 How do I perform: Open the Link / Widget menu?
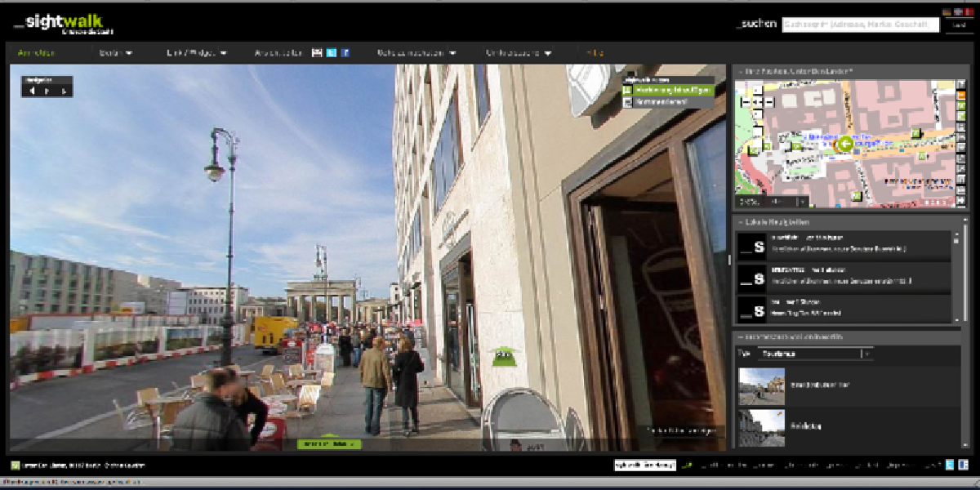(197, 53)
